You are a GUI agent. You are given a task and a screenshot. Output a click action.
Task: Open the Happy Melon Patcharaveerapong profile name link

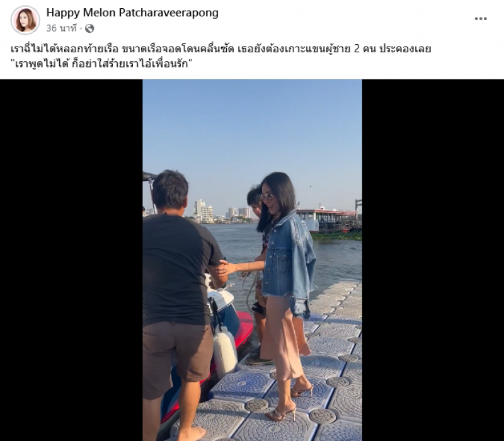[x=132, y=13]
